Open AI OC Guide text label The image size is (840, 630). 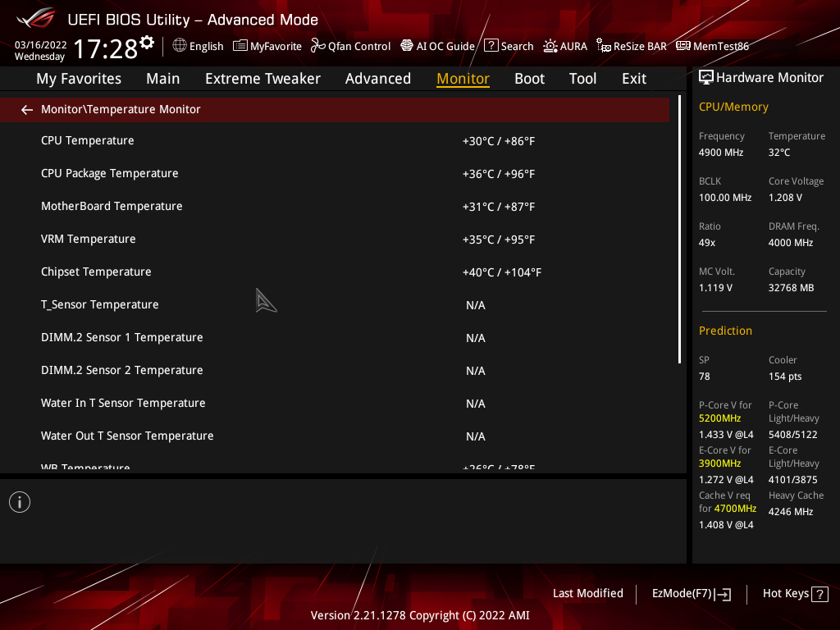pyautogui.click(x=445, y=46)
